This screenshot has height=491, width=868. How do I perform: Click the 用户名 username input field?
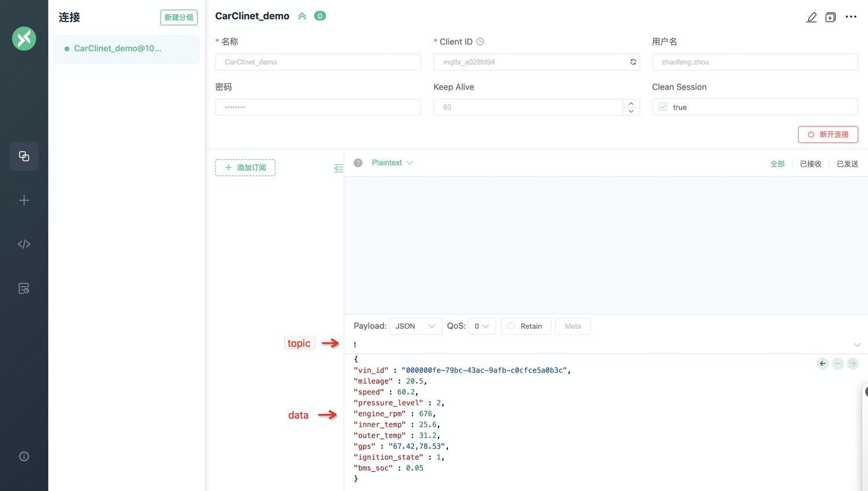click(x=755, y=62)
